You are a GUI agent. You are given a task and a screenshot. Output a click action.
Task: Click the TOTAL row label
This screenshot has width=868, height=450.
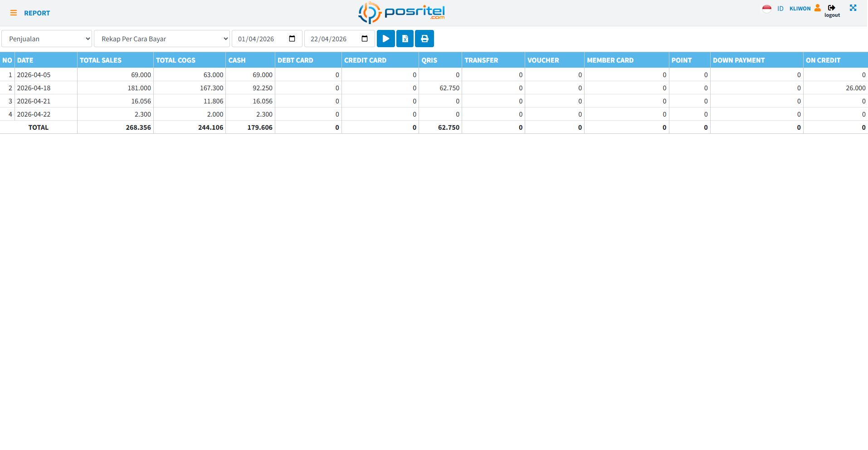coord(39,127)
